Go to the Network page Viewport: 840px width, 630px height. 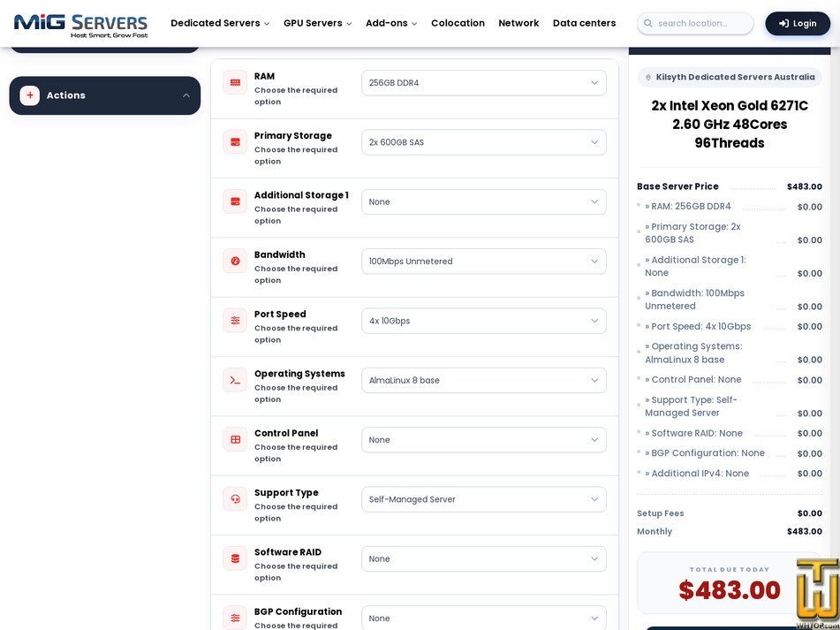[518, 23]
